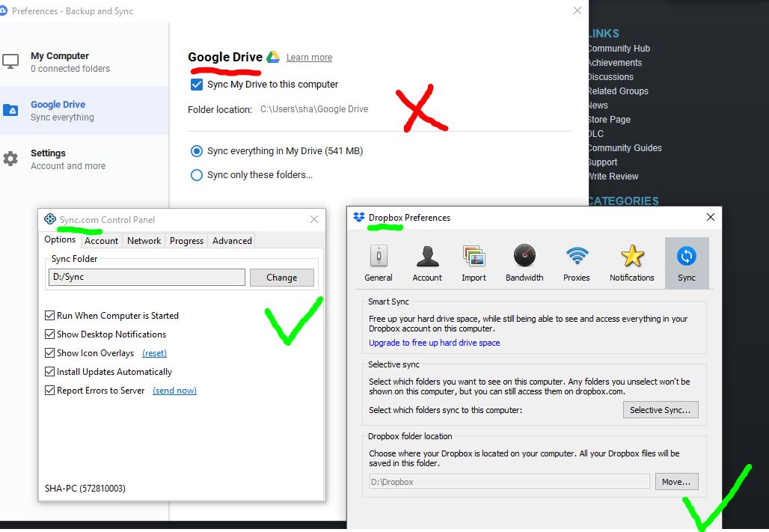Open the Bandwidth settings in Dropbox Preferences
The width and height of the screenshot is (769, 532).
click(524, 262)
